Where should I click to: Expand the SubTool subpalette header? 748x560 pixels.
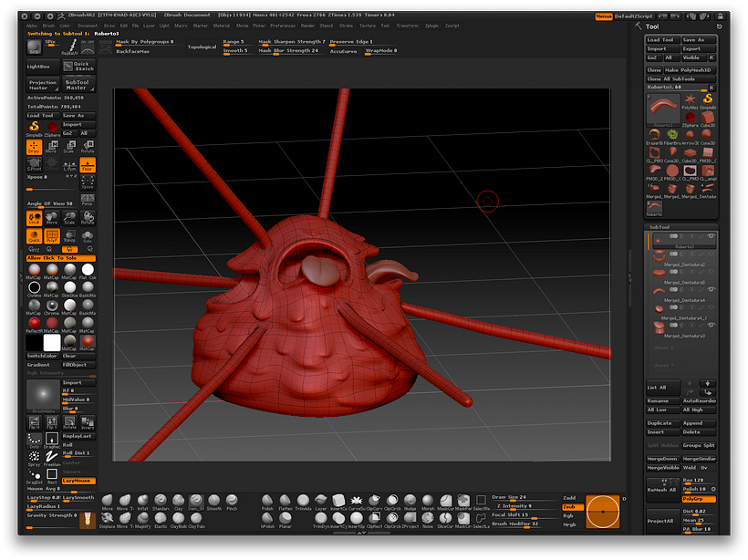tap(660, 227)
